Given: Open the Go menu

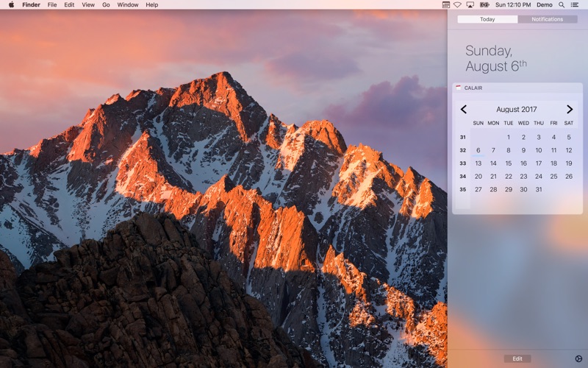Looking at the screenshot, I should point(106,4).
